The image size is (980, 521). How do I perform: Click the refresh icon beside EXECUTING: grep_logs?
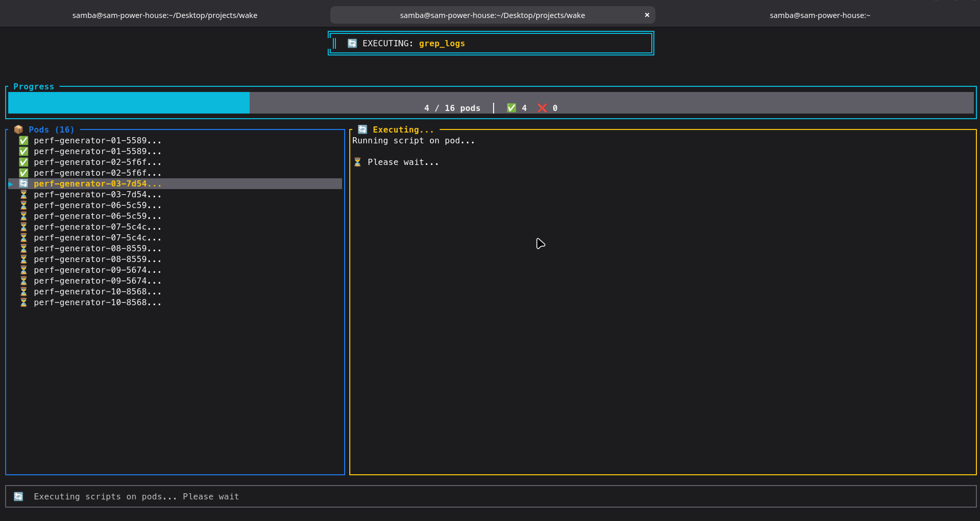coord(352,43)
